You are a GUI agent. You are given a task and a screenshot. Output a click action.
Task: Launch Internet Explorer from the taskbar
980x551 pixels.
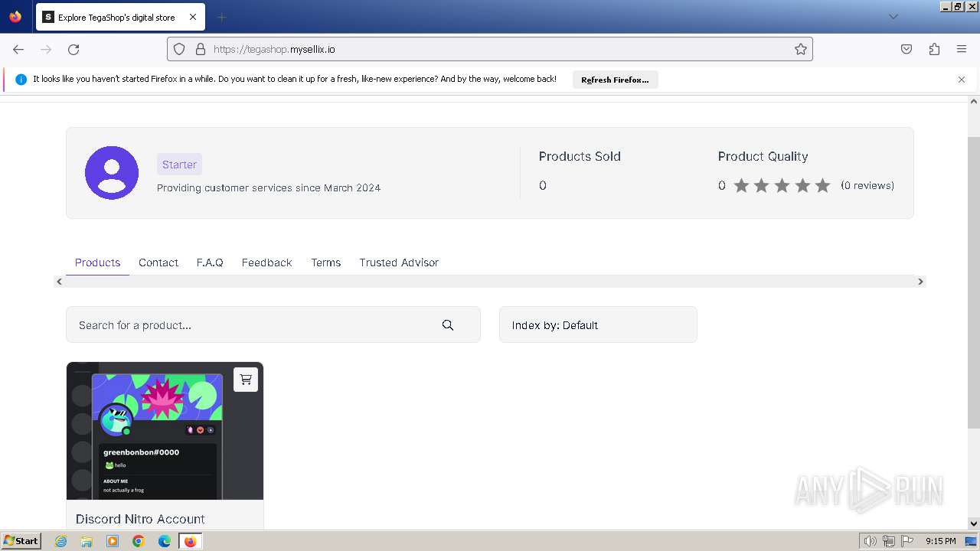tap(60, 541)
